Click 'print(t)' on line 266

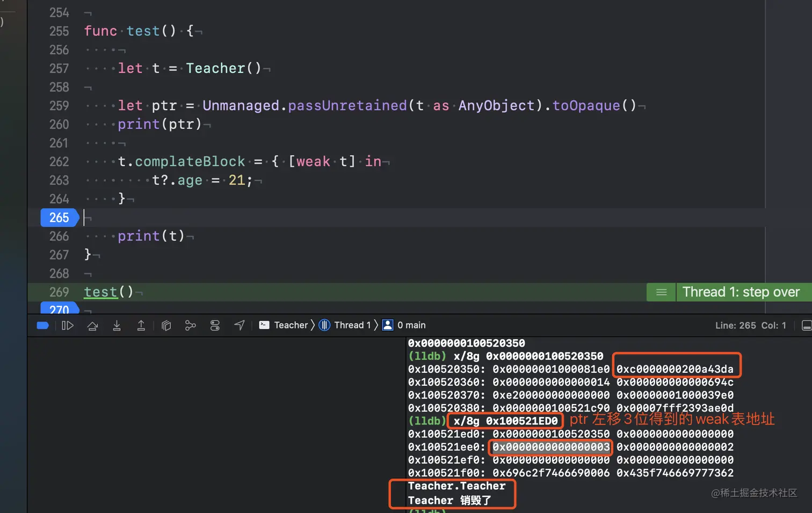pyautogui.click(x=151, y=236)
